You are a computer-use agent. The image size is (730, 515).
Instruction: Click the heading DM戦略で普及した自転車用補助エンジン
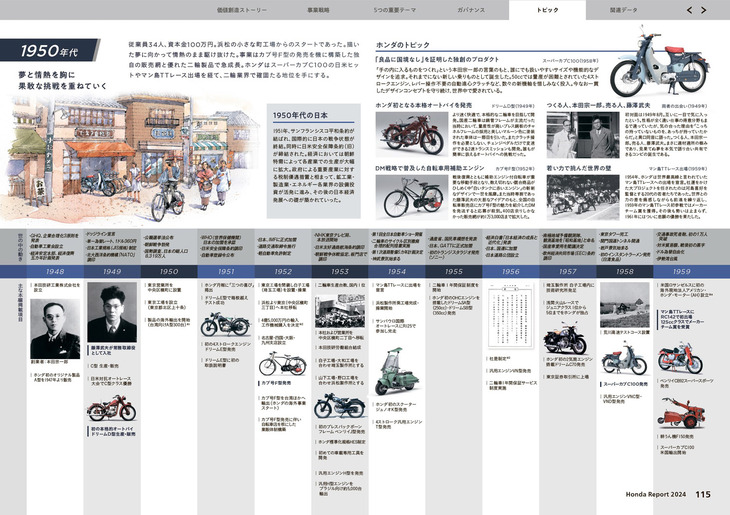430,169
